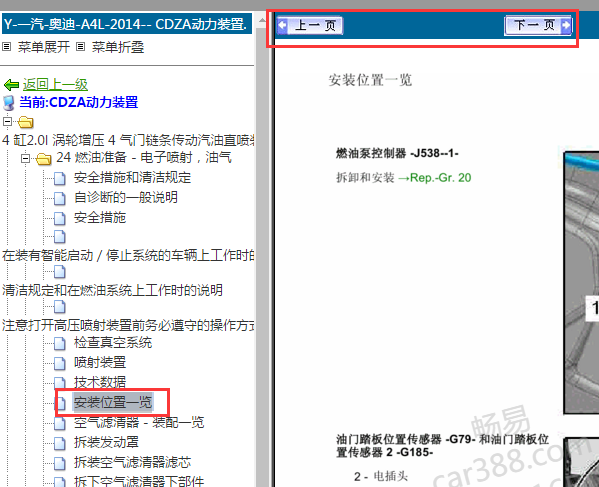Open 4 缸2.0l 涡轮增压 tree entry

coord(128,140)
